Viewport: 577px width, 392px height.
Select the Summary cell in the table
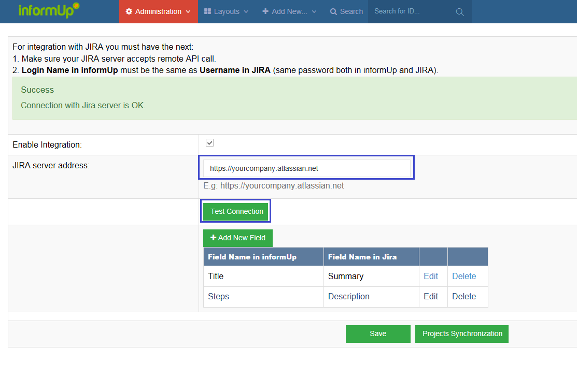tap(371, 276)
